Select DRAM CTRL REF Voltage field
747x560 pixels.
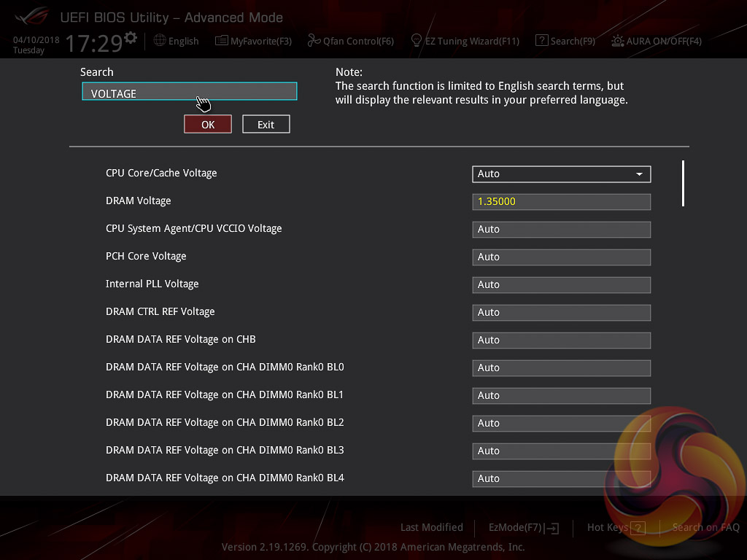(x=561, y=312)
